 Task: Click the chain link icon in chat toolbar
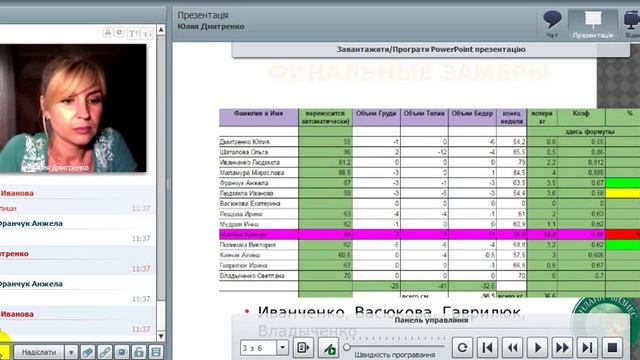(x=105, y=352)
